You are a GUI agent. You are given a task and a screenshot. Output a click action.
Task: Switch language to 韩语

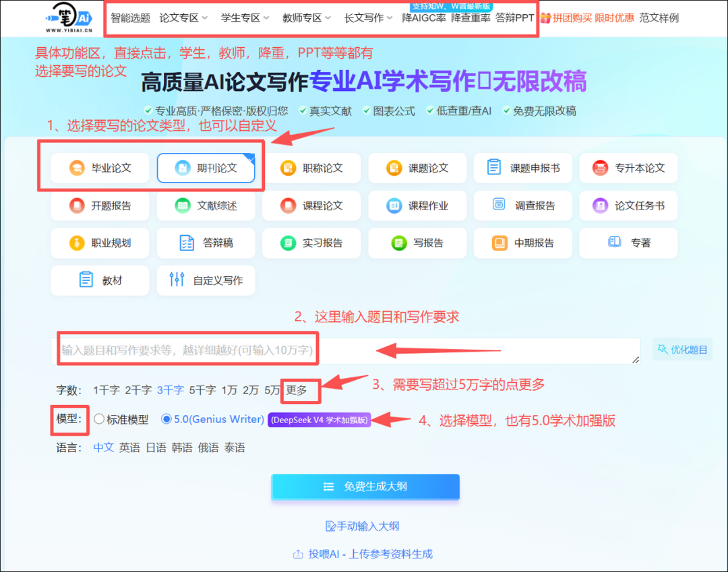182,447
